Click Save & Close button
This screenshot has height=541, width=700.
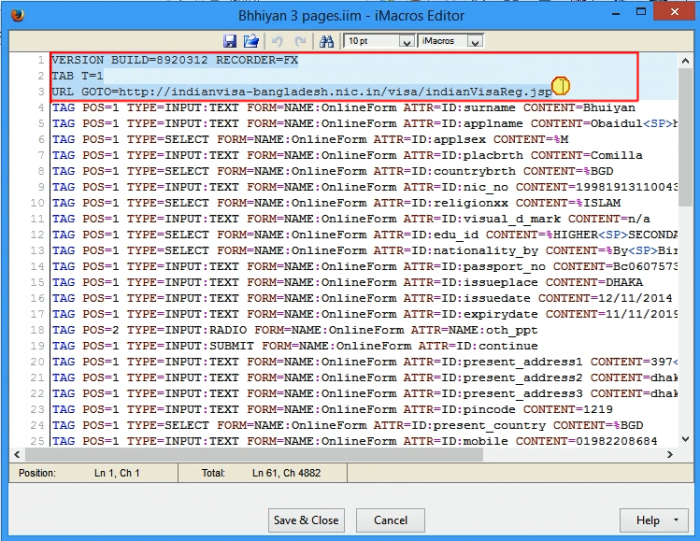coord(306,520)
